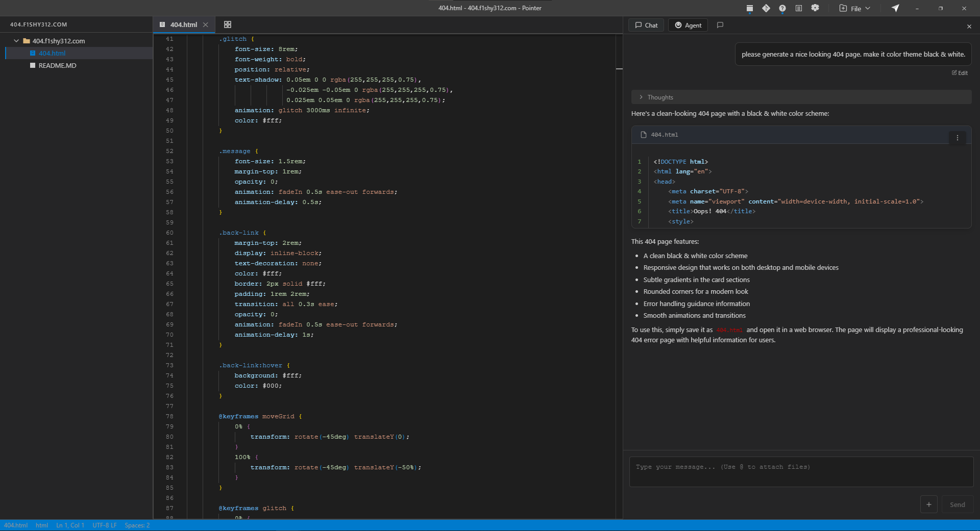Close the chat side panel

coord(969,26)
